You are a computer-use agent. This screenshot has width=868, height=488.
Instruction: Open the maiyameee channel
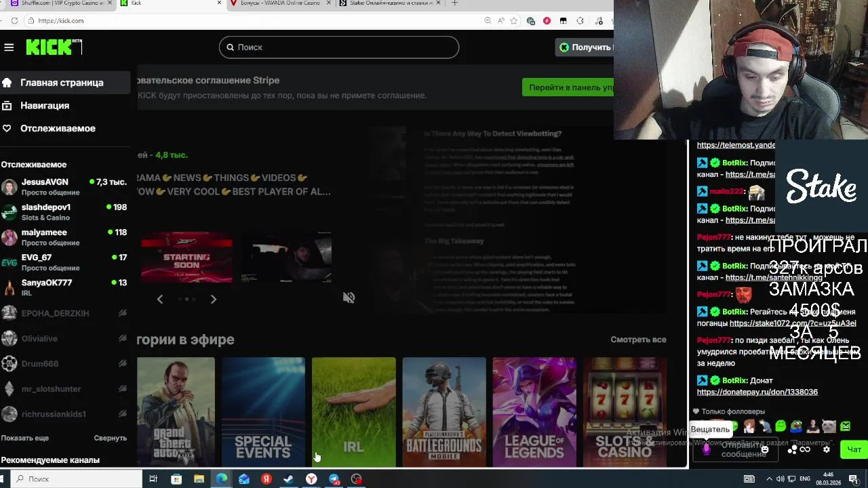click(64, 237)
